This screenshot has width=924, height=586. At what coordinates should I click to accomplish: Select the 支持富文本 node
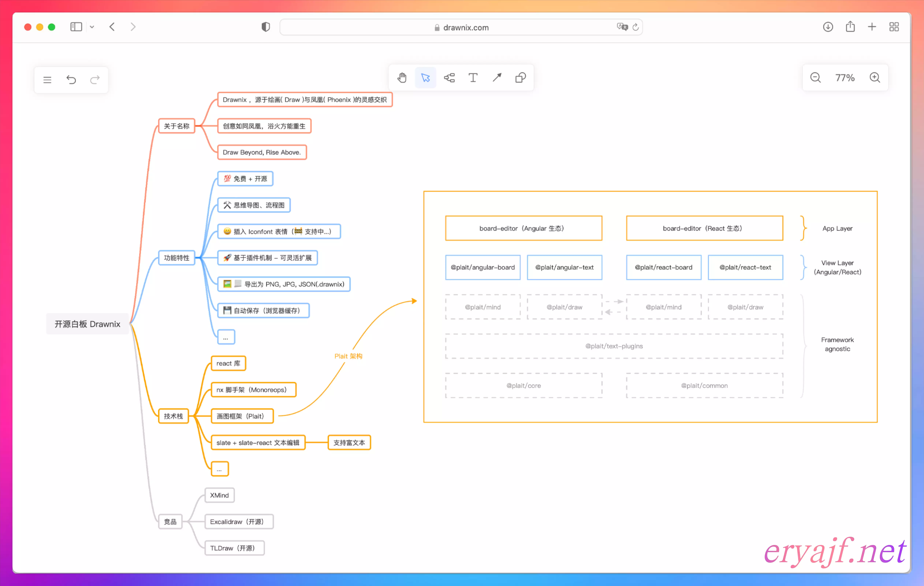point(349,443)
